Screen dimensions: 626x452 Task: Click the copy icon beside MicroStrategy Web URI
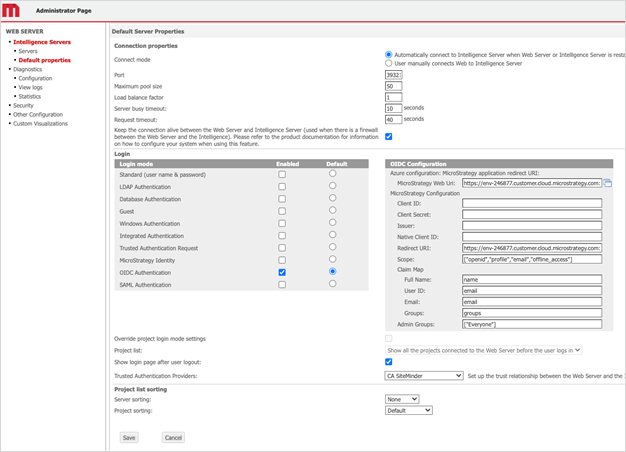[x=608, y=183]
